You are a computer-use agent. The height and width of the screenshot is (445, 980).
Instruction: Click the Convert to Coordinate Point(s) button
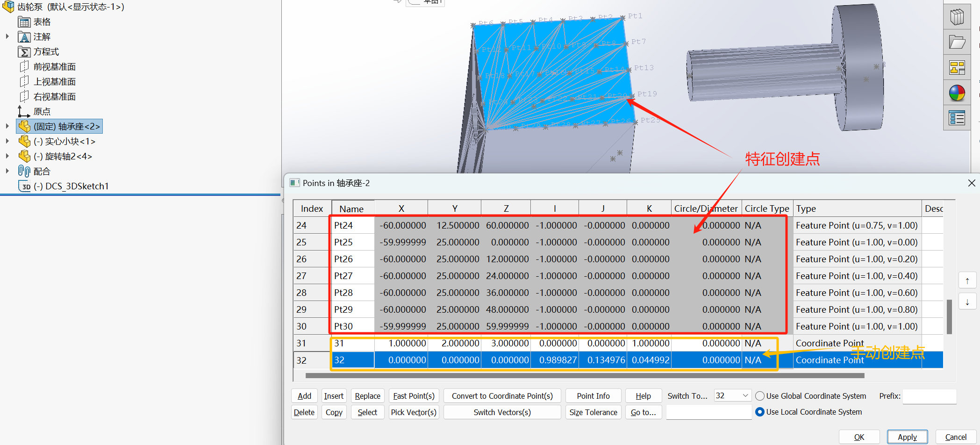[x=502, y=395]
